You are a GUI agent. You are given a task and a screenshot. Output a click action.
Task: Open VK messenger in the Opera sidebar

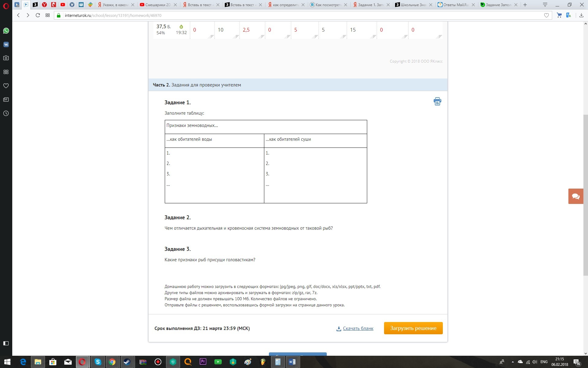[6, 44]
